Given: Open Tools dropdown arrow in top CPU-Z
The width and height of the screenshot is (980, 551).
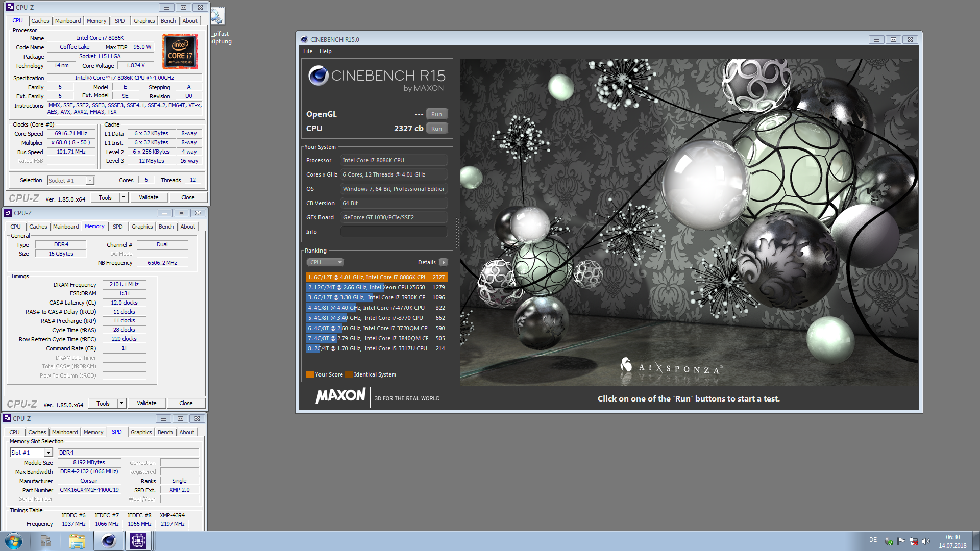Looking at the screenshot, I should 124,197.
